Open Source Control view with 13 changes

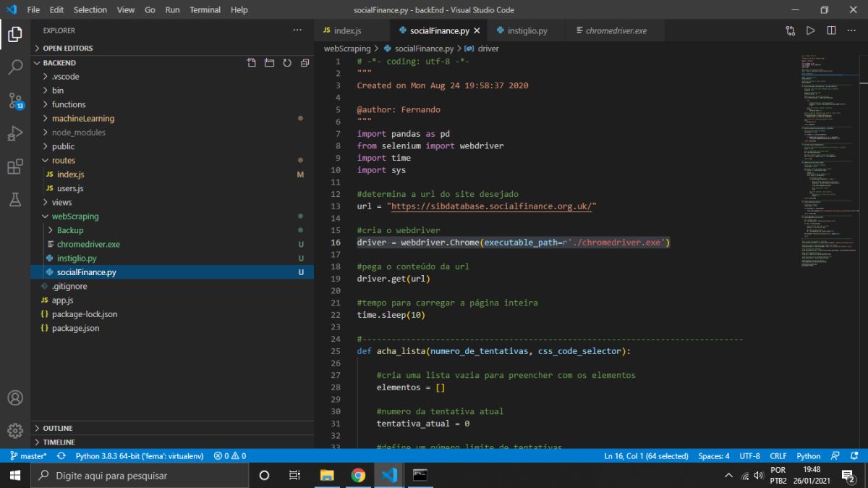15,101
